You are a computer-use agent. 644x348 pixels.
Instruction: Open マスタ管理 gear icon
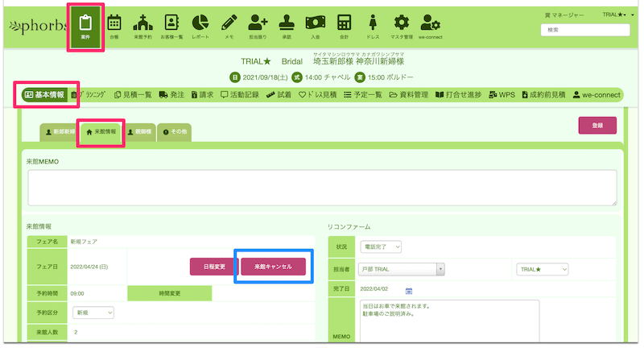(x=402, y=27)
